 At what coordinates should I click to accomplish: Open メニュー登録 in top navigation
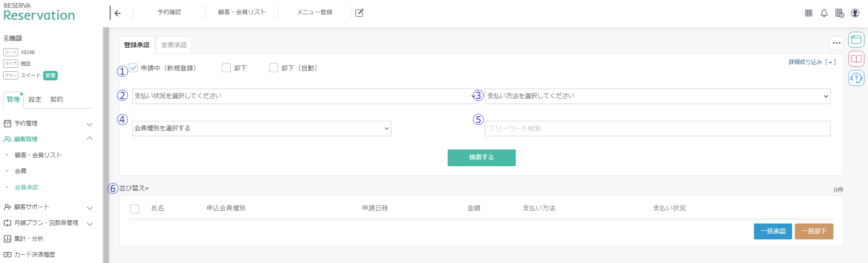(x=314, y=12)
